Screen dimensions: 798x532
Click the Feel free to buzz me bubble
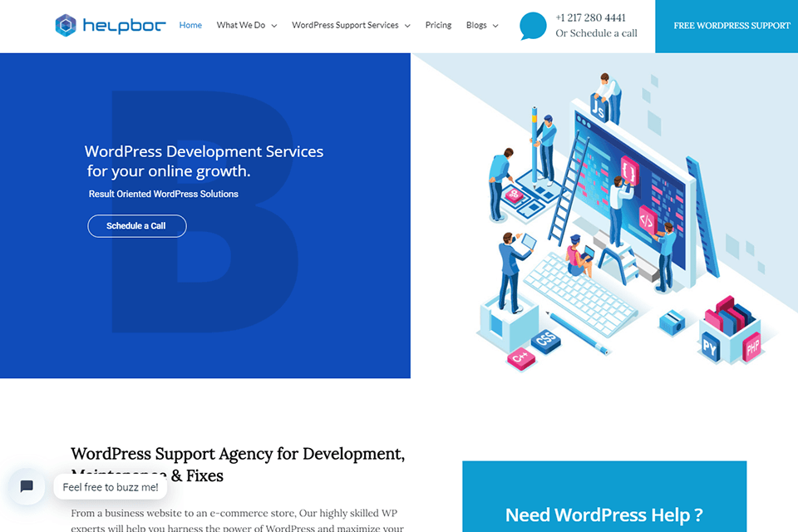(x=111, y=487)
